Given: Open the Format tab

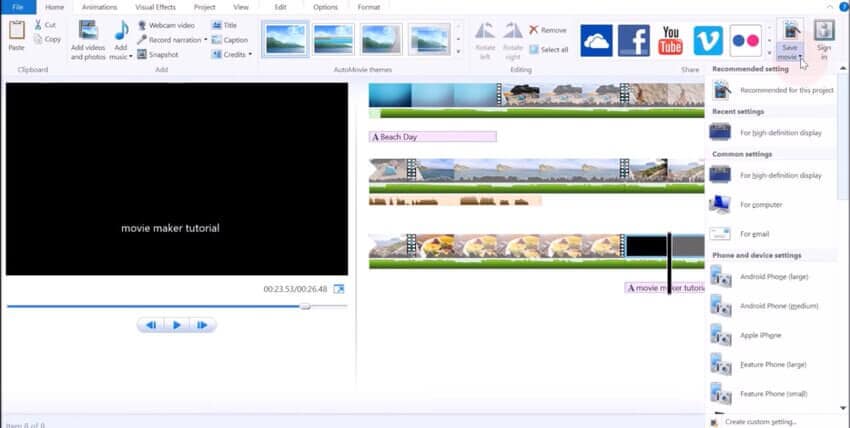Looking at the screenshot, I should click(x=369, y=7).
